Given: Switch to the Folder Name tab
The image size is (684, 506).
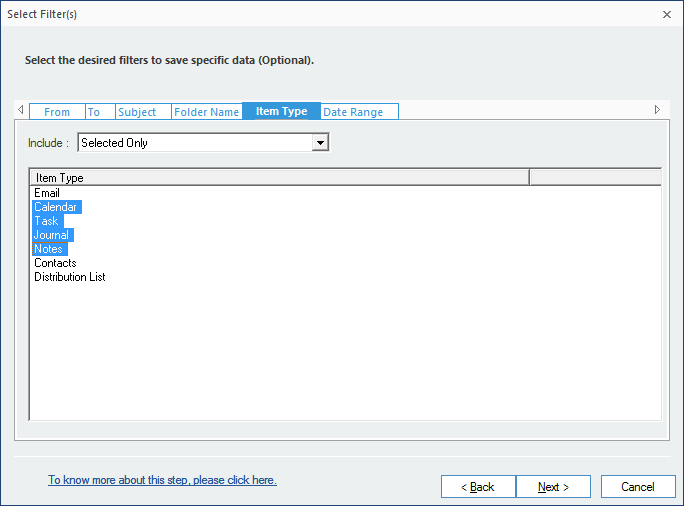Looking at the screenshot, I should tap(207, 112).
